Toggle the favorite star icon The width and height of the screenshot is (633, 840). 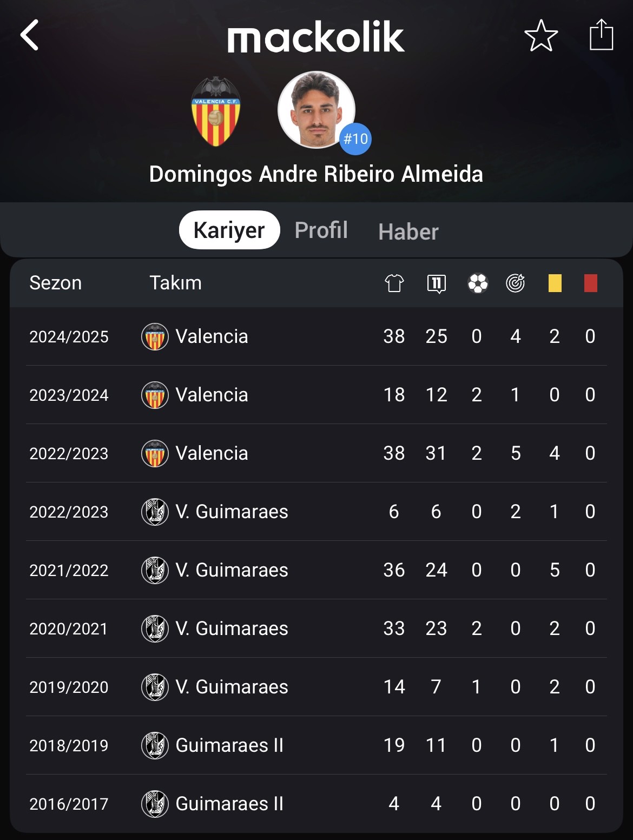pos(541,36)
